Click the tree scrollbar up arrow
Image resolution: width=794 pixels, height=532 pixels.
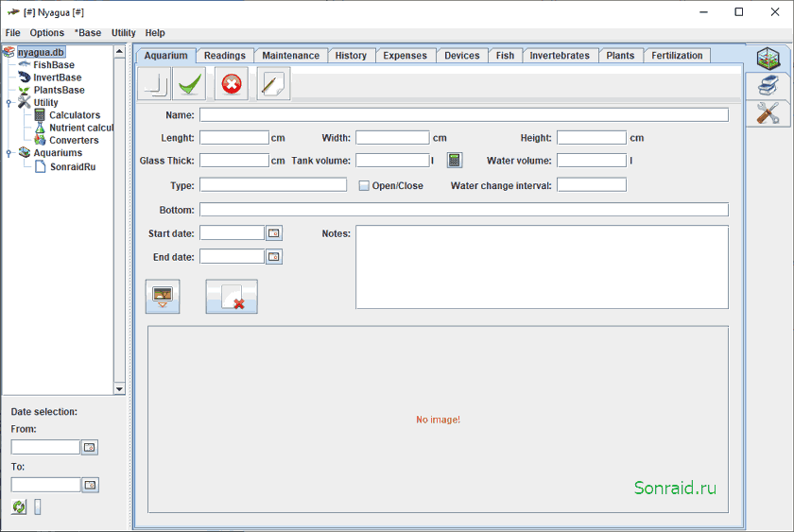tap(119, 52)
